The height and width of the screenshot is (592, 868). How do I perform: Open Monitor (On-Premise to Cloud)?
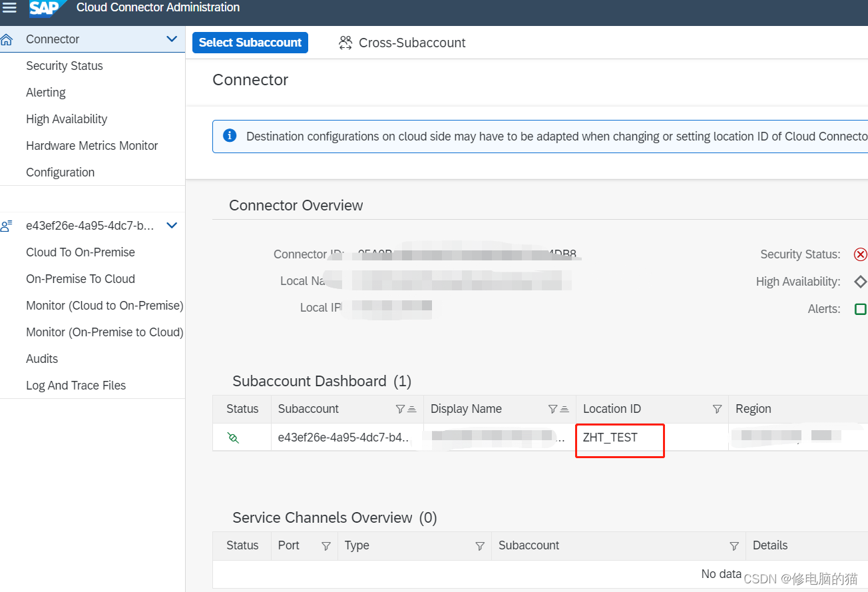click(x=105, y=332)
